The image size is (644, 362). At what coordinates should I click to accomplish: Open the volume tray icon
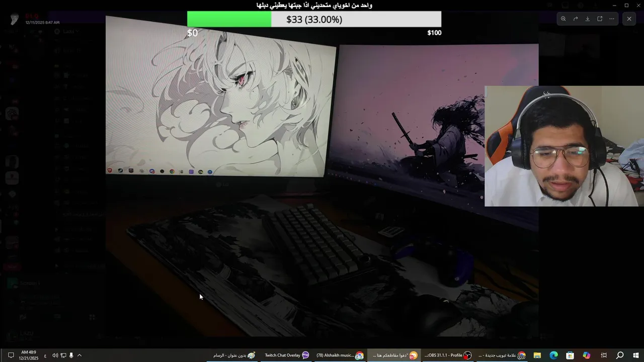(55, 355)
